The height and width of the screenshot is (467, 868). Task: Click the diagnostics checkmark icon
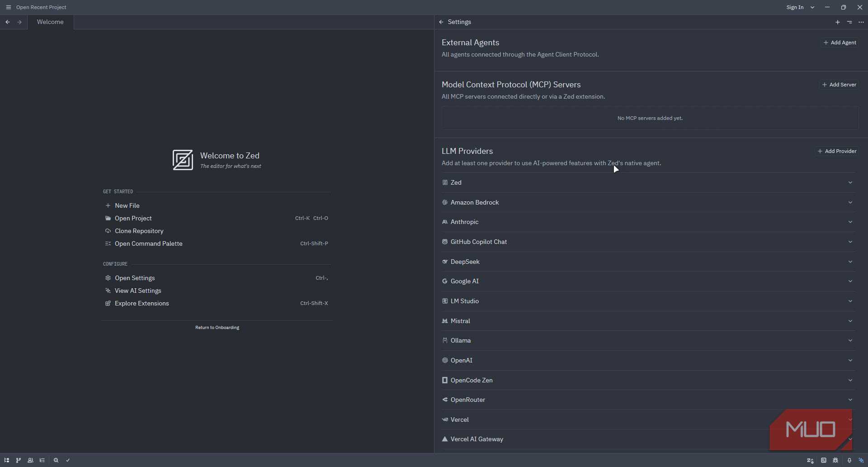pos(68,460)
